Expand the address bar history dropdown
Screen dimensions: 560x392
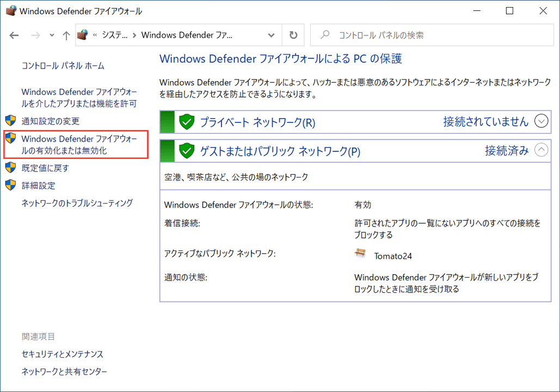[271, 35]
